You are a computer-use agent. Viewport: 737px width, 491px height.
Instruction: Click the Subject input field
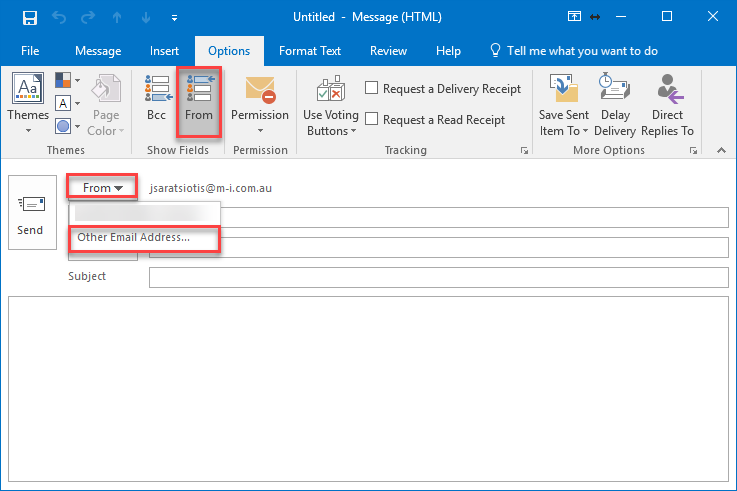coord(439,277)
